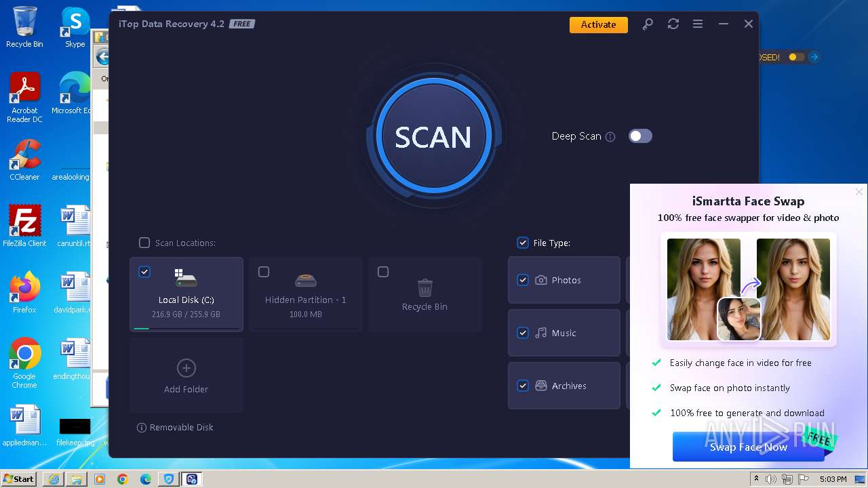Click the Add Folder label

(x=186, y=390)
